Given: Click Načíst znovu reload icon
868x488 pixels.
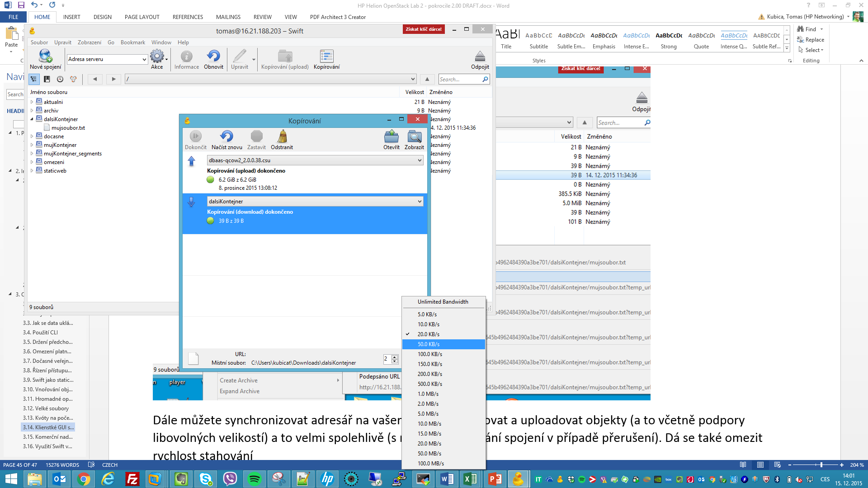Looking at the screenshot, I should click(227, 136).
